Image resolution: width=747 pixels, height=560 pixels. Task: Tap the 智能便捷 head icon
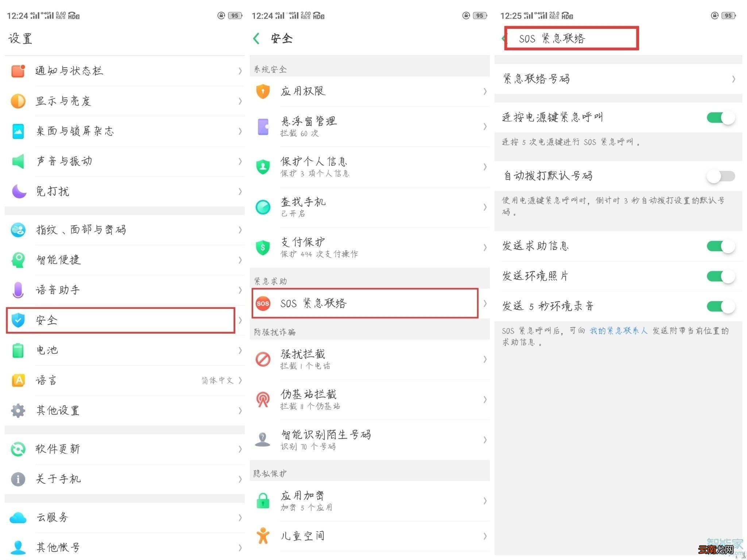click(18, 260)
